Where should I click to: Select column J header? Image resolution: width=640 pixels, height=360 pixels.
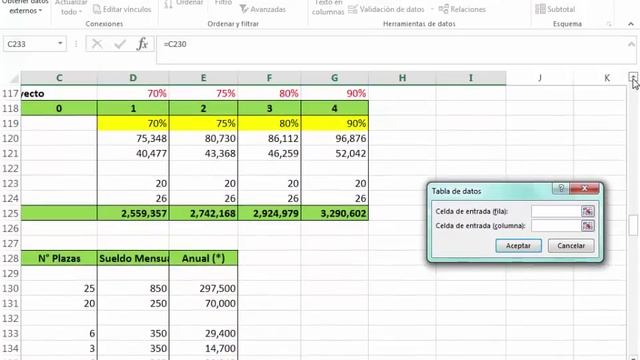[x=540, y=78]
